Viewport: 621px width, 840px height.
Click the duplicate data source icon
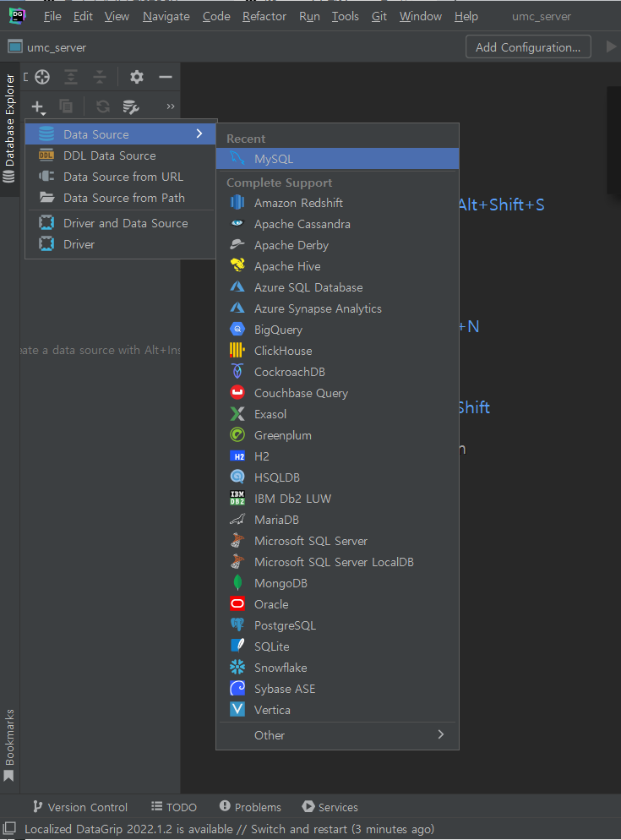[66, 106]
